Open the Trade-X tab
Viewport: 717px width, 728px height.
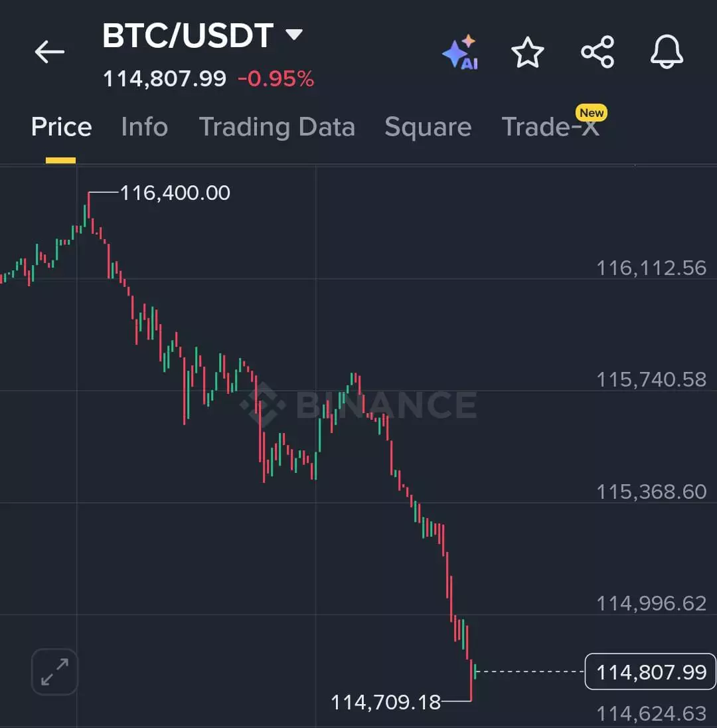(x=550, y=127)
